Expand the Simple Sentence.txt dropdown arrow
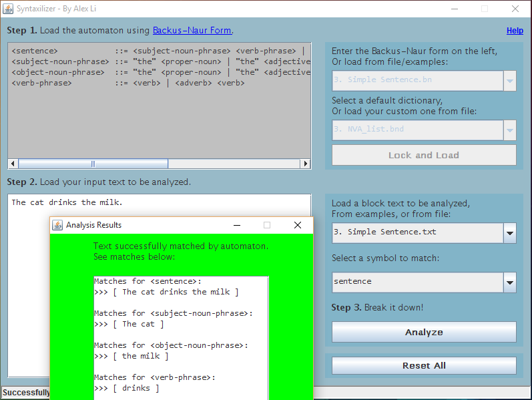 tap(509, 233)
